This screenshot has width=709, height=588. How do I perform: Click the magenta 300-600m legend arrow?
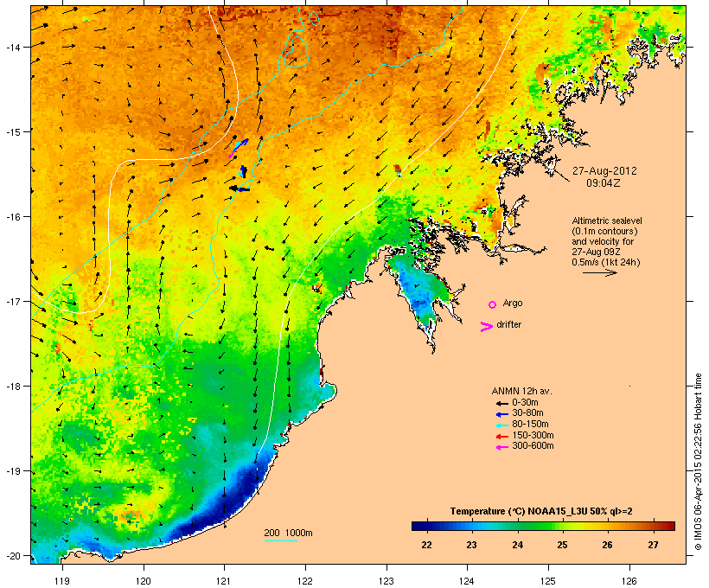coord(501,447)
